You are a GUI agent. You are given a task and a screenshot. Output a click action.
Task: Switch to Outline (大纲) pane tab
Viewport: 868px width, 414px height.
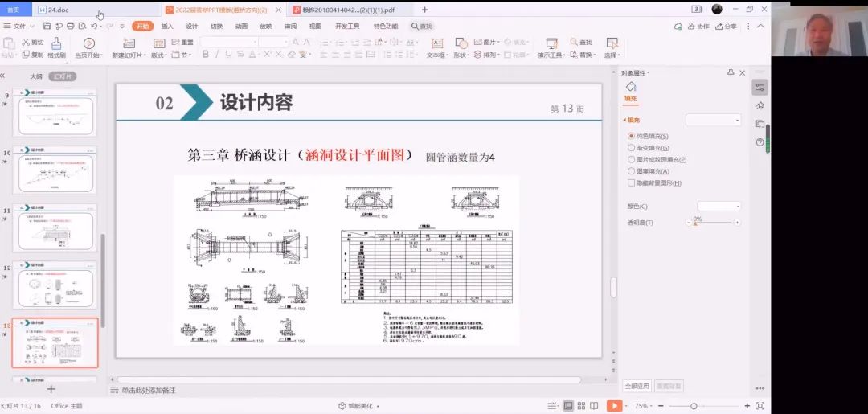[36, 76]
